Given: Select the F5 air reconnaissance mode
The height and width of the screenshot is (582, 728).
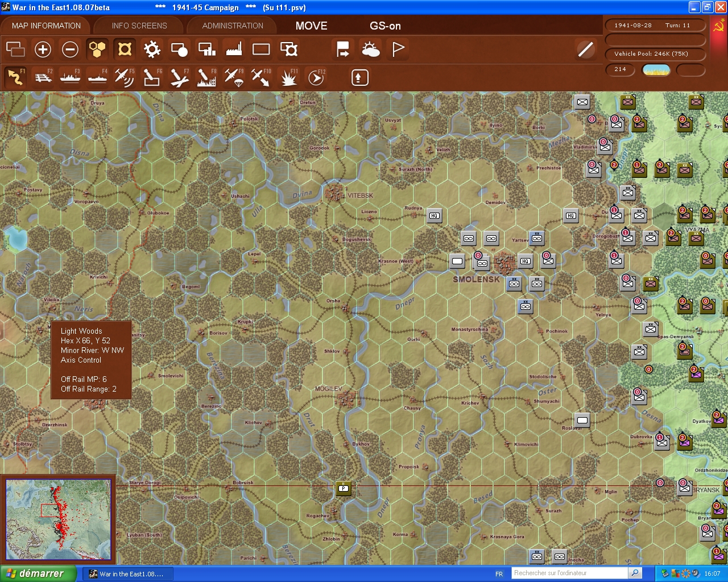Looking at the screenshot, I should (x=125, y=77).
